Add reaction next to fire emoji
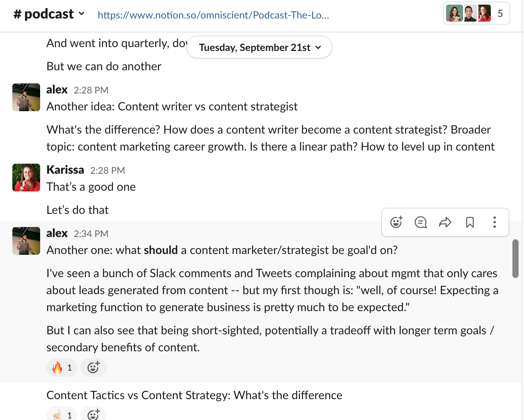 click(x=93, y=367)
